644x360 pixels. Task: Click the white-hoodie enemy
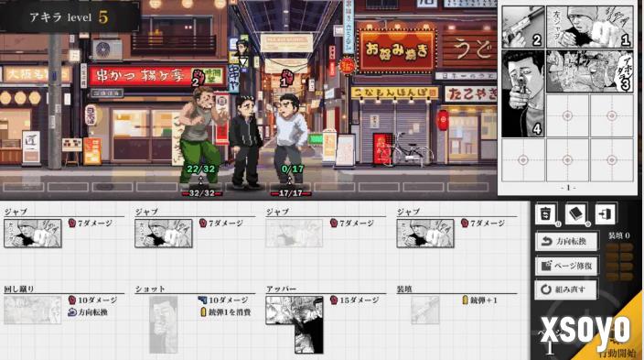click(290, 137)
